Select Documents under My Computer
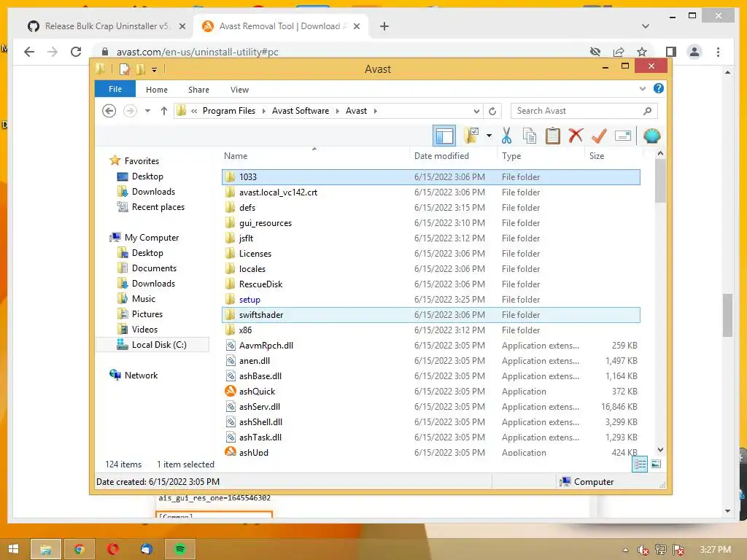 tap(154, 268)
